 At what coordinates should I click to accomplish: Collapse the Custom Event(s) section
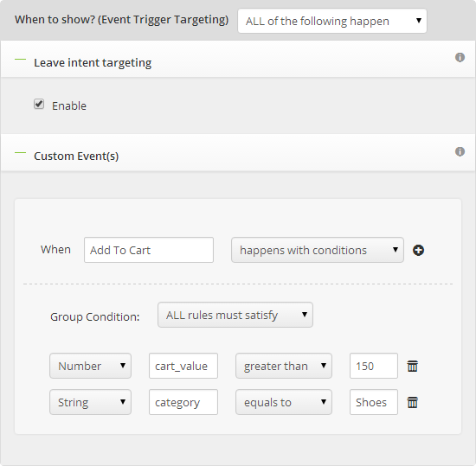(21, 153)
